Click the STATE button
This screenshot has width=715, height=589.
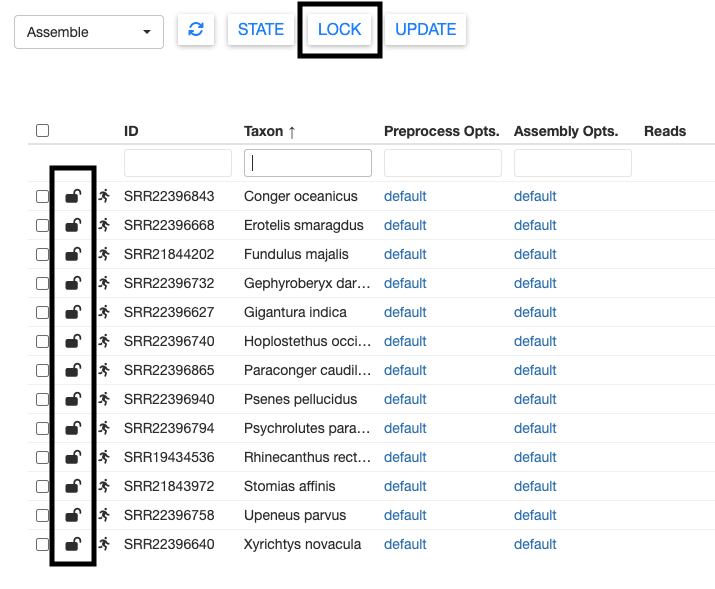(261, 30)
